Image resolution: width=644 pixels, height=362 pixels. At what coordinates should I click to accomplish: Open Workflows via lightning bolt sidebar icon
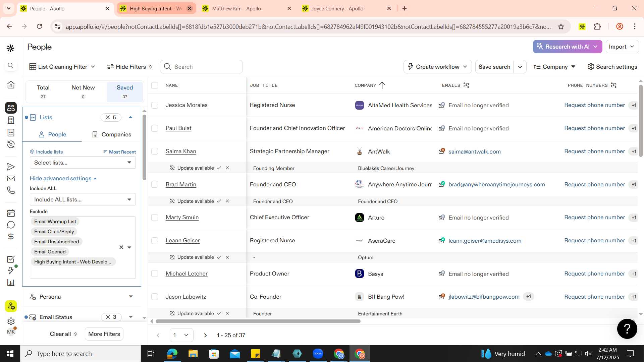pos(11,270)
